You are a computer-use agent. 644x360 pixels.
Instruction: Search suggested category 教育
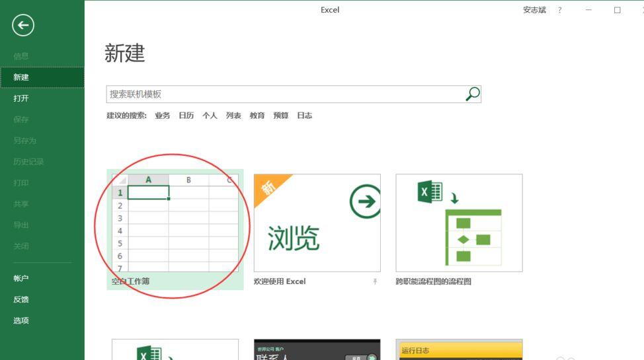point(257,116)
